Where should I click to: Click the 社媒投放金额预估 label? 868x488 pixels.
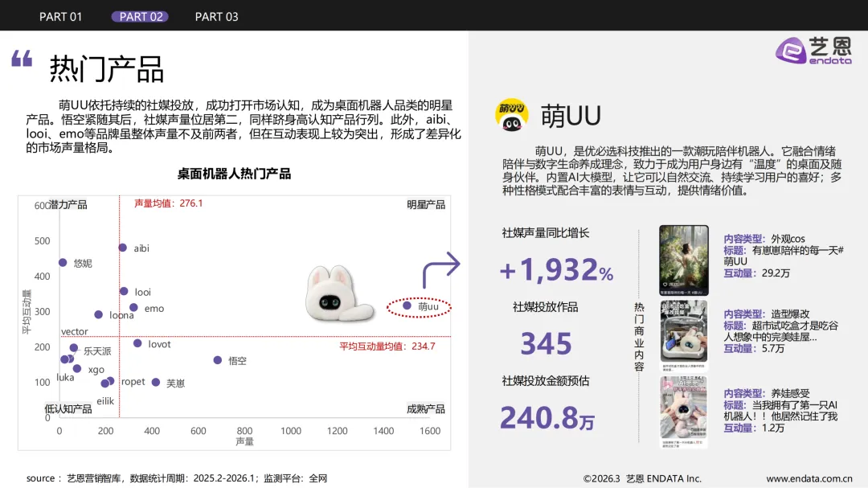pos(545,381)
